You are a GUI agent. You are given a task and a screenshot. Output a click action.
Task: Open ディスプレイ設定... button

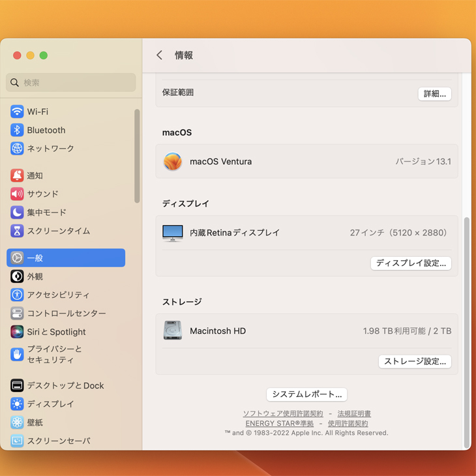pos(411,263)
